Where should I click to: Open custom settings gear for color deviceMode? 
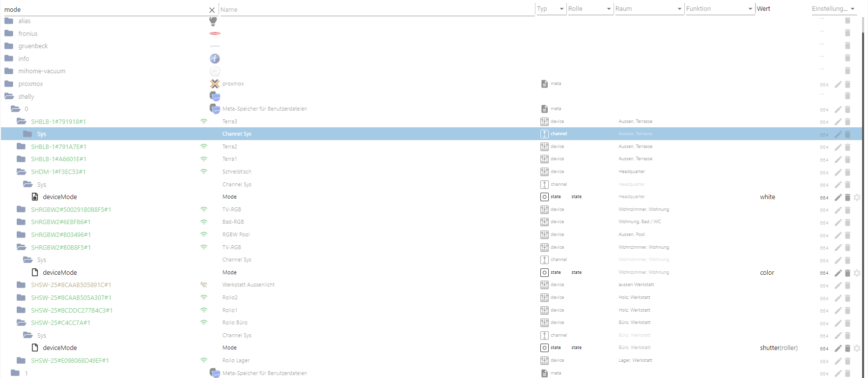click(x=857, y=273)
